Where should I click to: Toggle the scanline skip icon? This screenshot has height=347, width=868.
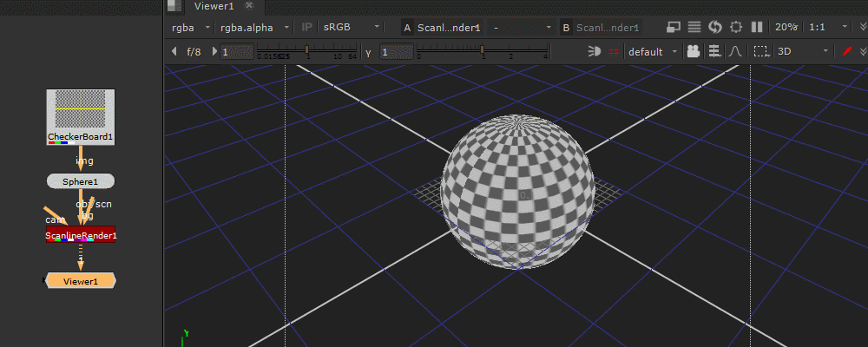(x=694, y=27)
